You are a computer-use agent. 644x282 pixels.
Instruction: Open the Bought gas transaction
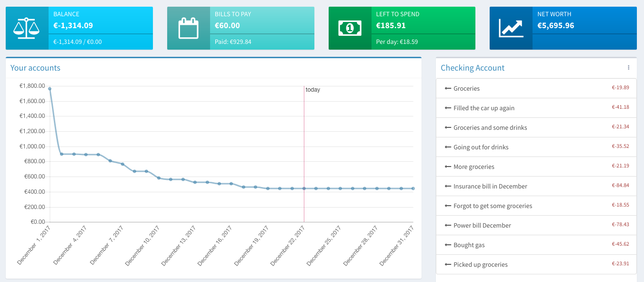click(x=469, y=245)
